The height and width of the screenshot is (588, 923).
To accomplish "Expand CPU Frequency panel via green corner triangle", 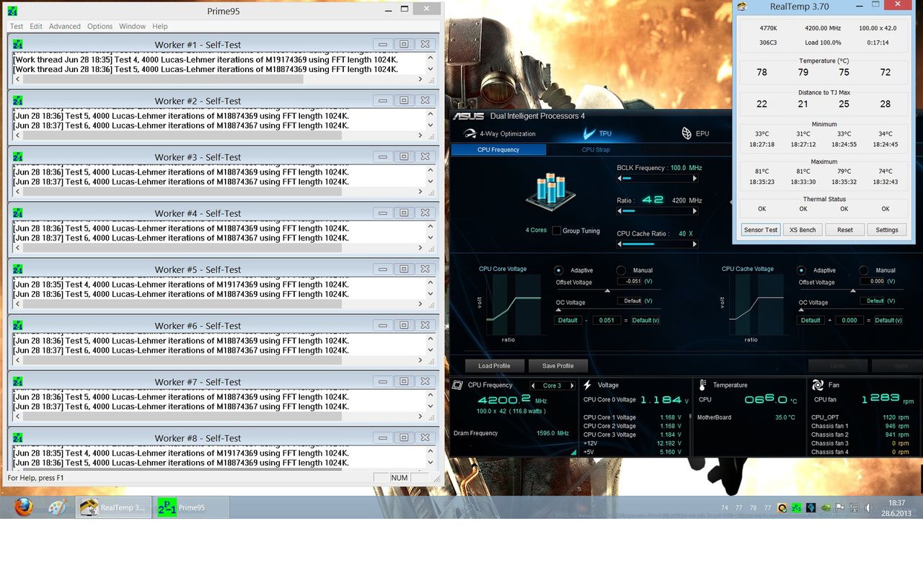I will click(573, 453).
